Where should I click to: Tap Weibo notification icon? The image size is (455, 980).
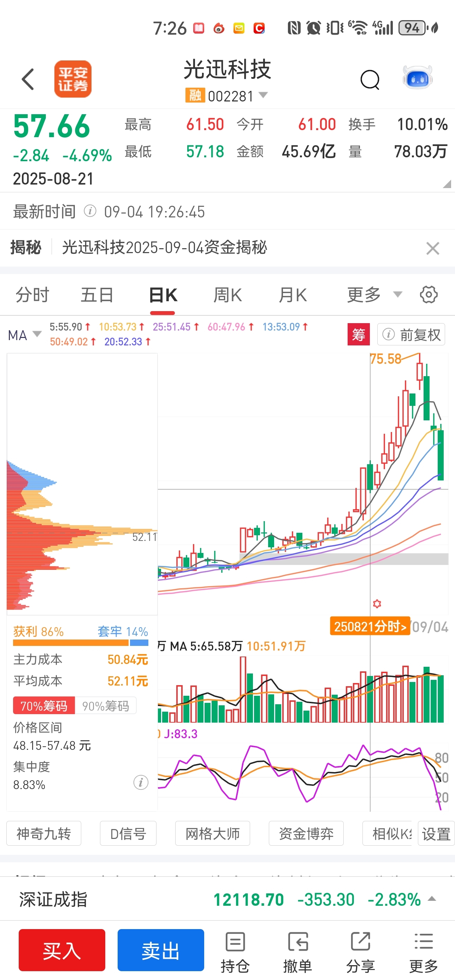(x=219, y=28)
